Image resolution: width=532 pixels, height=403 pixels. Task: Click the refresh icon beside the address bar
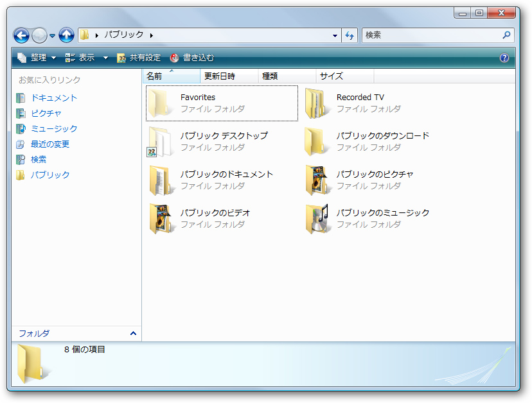point(349,35)
